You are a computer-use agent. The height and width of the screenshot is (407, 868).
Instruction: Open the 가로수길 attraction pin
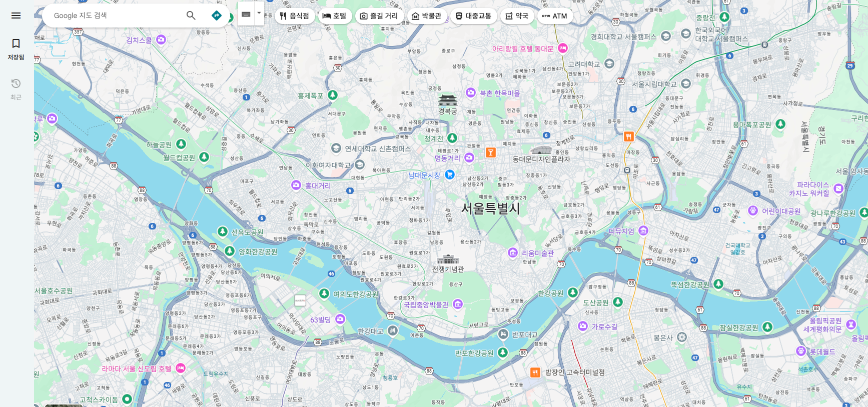click(583, 326)
